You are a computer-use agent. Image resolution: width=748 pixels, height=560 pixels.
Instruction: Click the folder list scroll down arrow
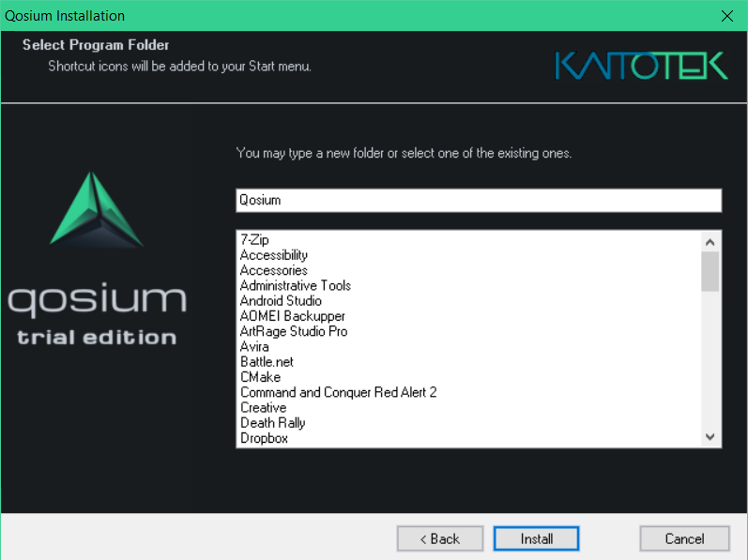click(710, 436)
